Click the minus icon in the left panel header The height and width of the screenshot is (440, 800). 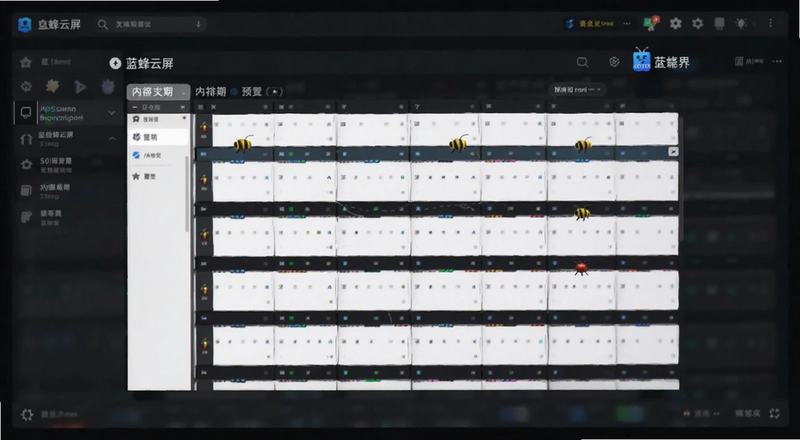coord(135,107)
